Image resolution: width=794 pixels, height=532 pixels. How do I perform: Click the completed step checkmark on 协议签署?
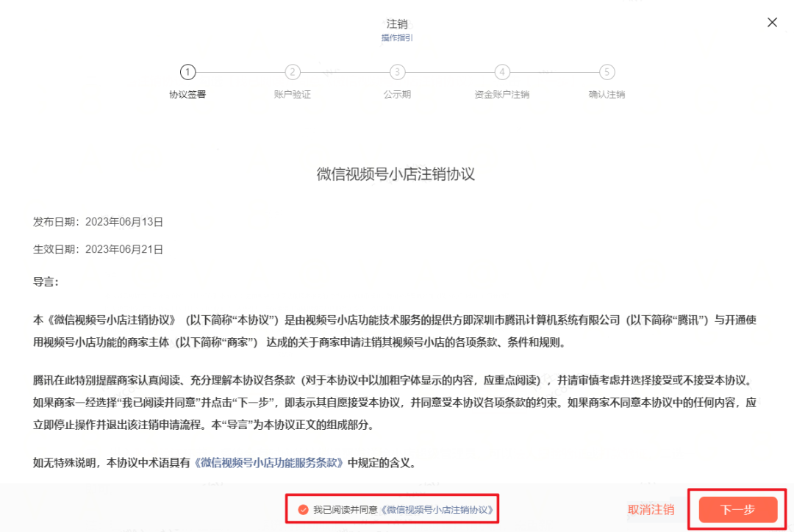coord(188,72)
